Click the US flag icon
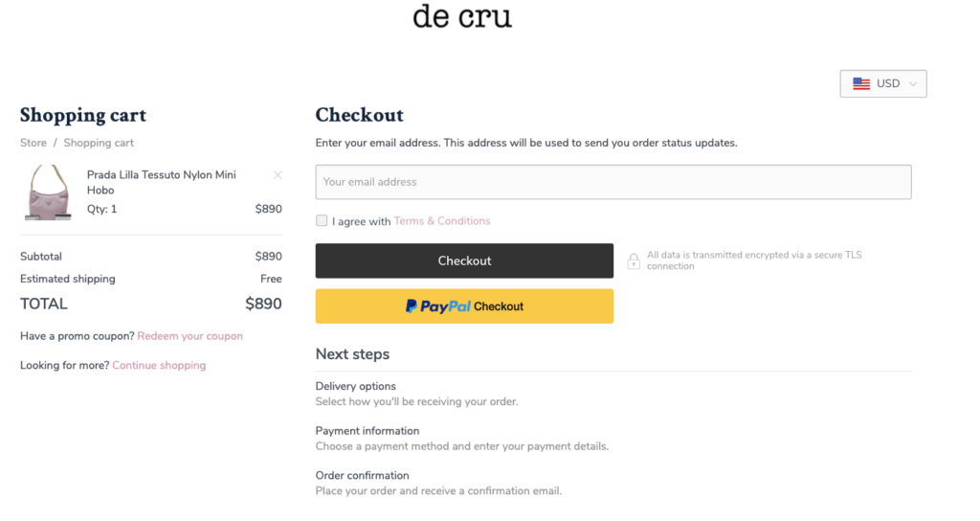980x521 pixels. tap(861, 84)
